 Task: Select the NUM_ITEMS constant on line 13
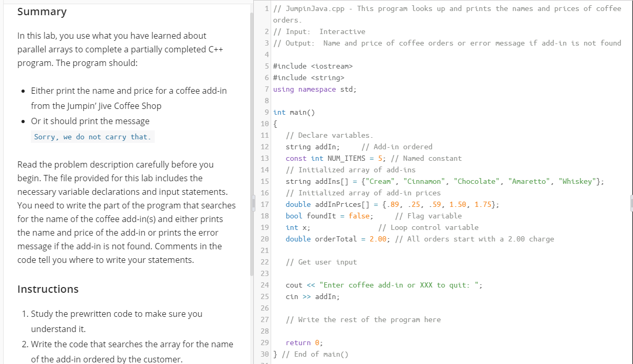(x=346, y=158)
